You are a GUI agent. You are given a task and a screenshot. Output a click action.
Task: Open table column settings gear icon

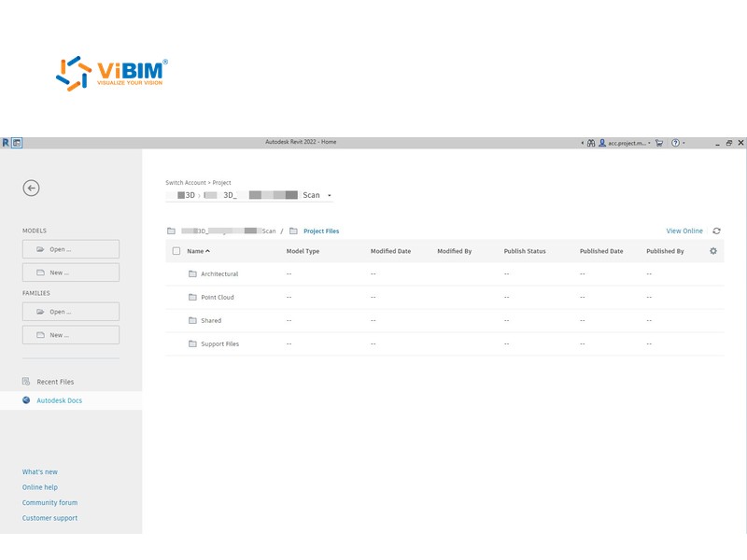coord(713,251)
